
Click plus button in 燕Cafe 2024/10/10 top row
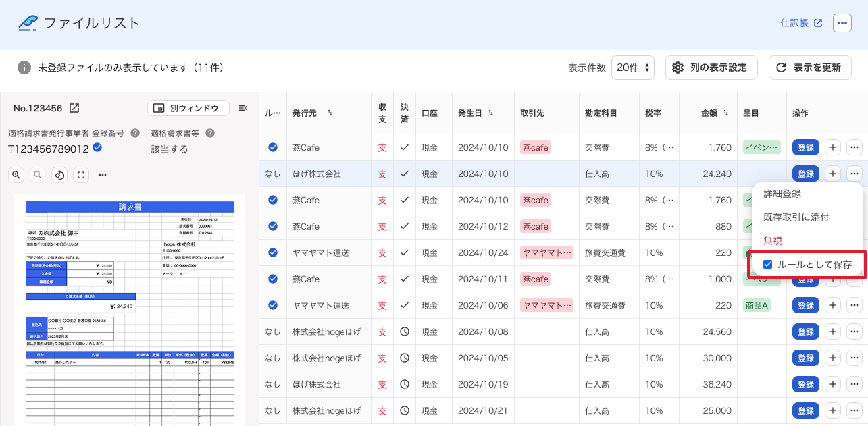tap(833, 147)
